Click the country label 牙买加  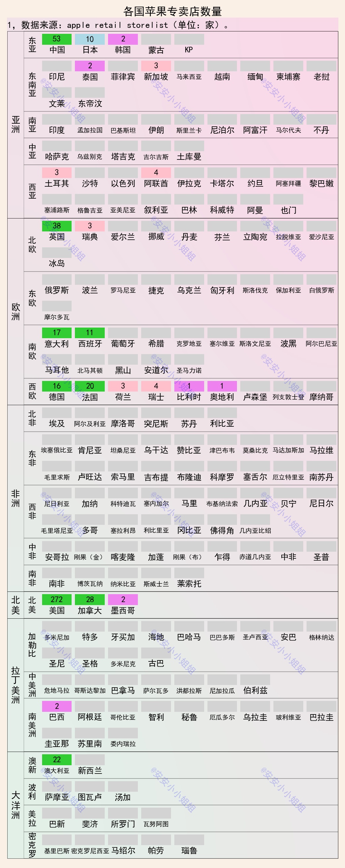point(123,637)
